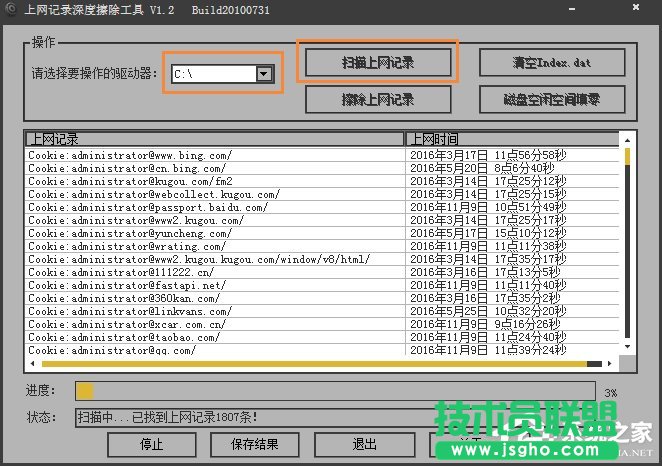The width and height of the screenshot is (662, 466).
Task: Select the yuncheng.com cookie row
Action: click(130, 233)
